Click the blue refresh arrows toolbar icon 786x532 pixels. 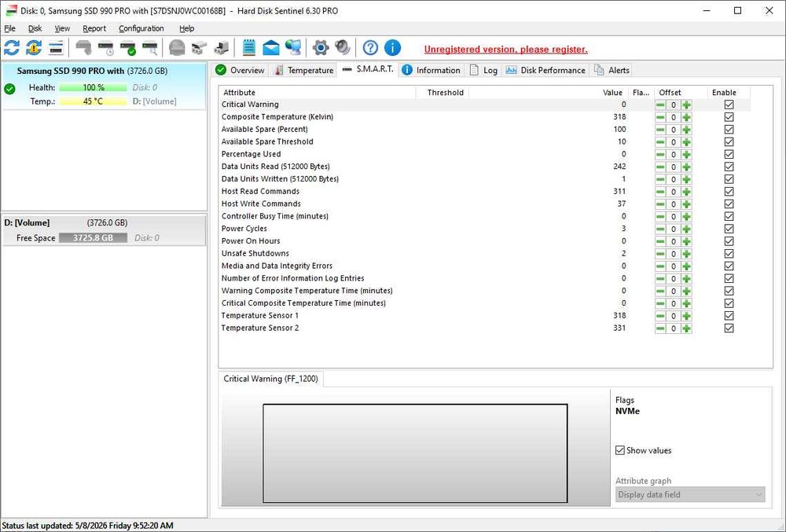[12, 48]
